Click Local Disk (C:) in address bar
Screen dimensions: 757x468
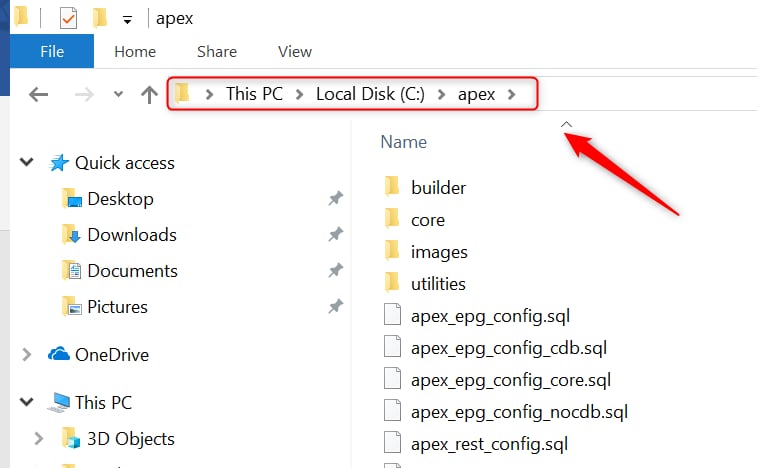pyautogui.click(x=370, y=94)
